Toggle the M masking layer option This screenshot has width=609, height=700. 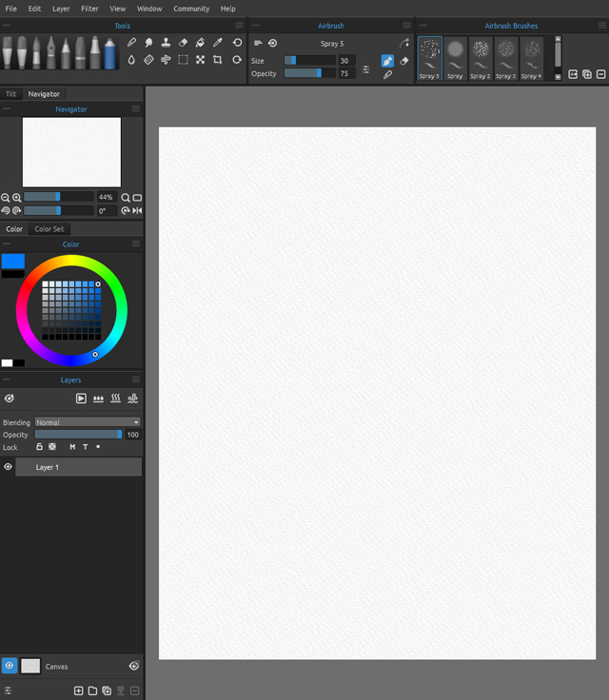[x=72, y=447]
